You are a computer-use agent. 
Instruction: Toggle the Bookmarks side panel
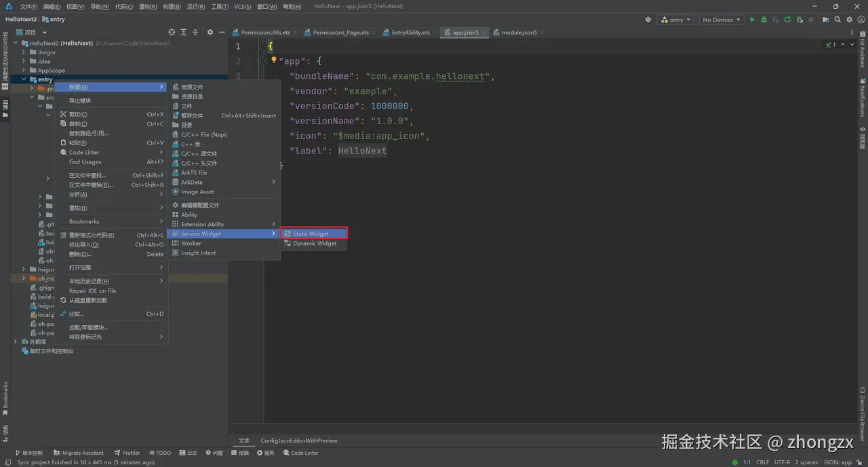pyautogui.click(x=5, y=398)
